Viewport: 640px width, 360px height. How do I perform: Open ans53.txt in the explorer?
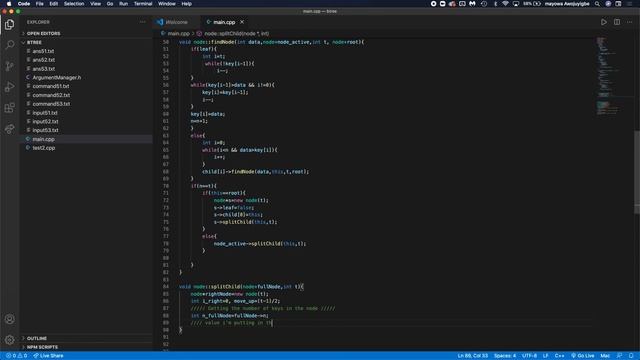point(86,69)
